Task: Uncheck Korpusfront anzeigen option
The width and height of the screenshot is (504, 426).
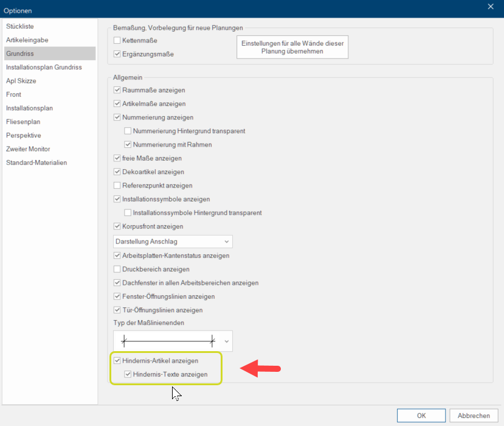Action: pos(117,226)
